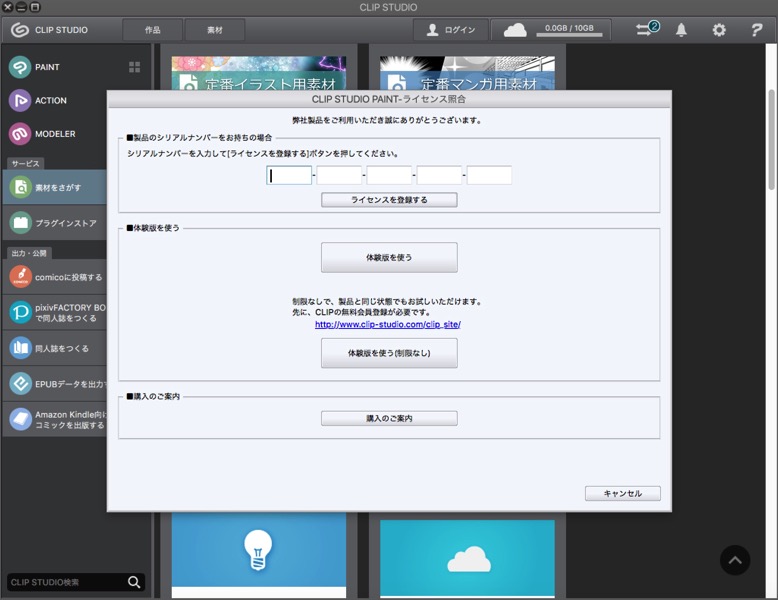Open Amazon Kindle publish icon

coord(20,419)
